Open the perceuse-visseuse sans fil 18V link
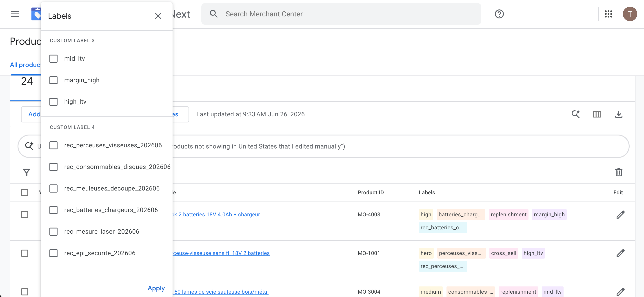This screenshot has width=644, height=297. tap(221, 253)
